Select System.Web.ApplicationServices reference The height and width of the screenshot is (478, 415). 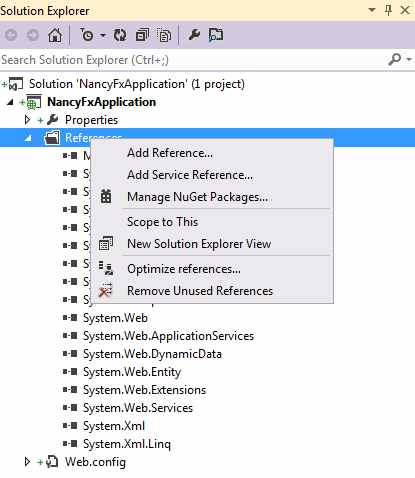168,336
